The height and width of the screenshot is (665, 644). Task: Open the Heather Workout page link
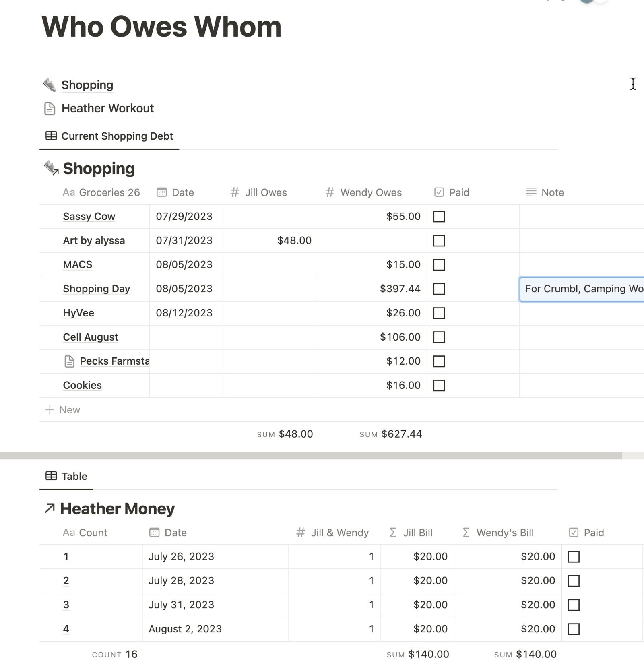coord(107,109)
